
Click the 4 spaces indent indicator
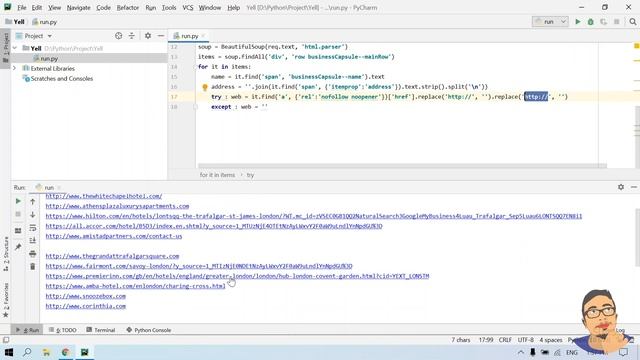[551, 340]
